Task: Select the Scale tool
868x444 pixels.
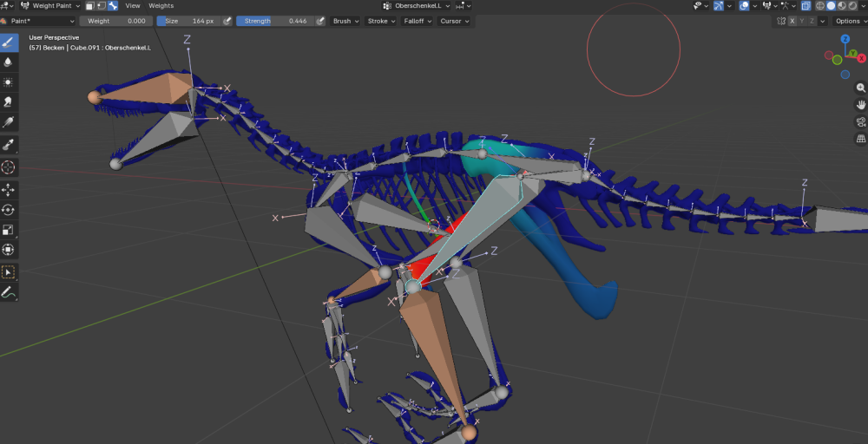Action: pyautogui.click(x=9, y=230)
